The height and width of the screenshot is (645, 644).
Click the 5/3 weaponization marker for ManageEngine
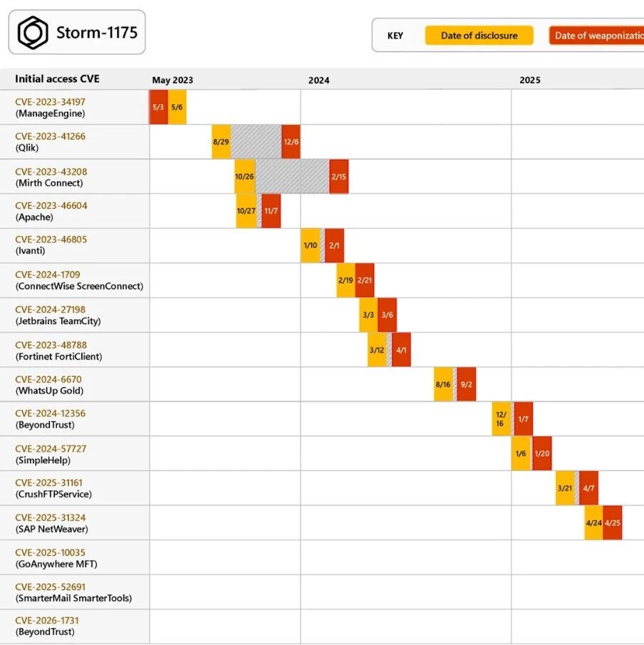[x=158, y=108]
